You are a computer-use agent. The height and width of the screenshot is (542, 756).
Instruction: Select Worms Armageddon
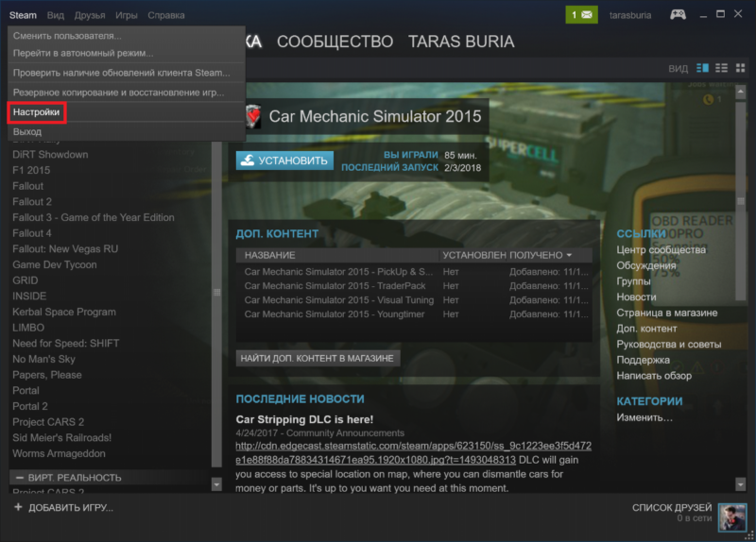[59, 453]
